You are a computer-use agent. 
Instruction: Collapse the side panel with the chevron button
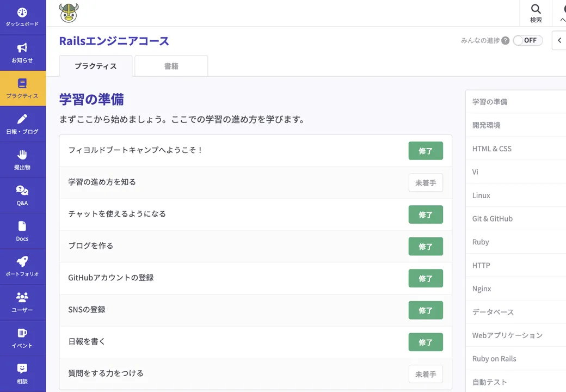click(x=559, y=40)
